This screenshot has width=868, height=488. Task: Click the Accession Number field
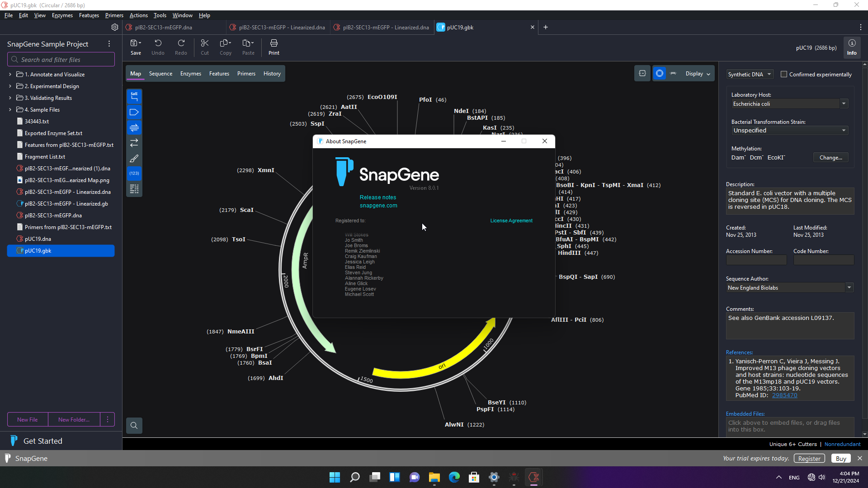[756, 260]
